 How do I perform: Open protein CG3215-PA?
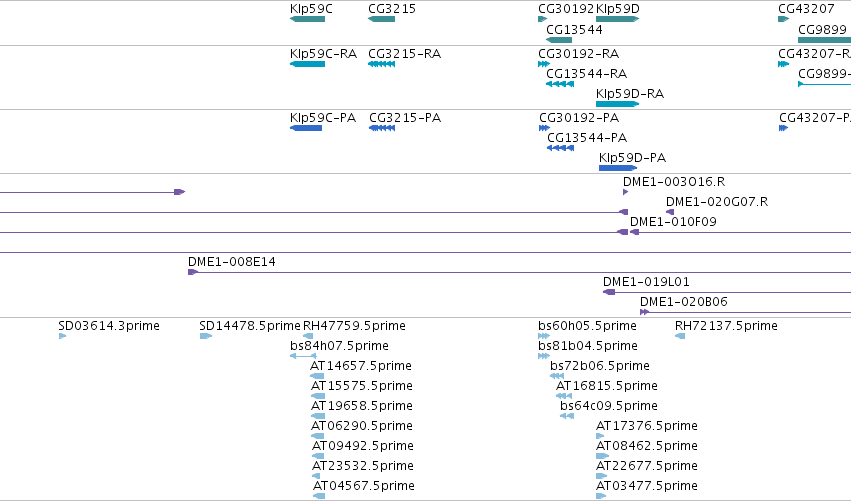[x=382, y=128]
